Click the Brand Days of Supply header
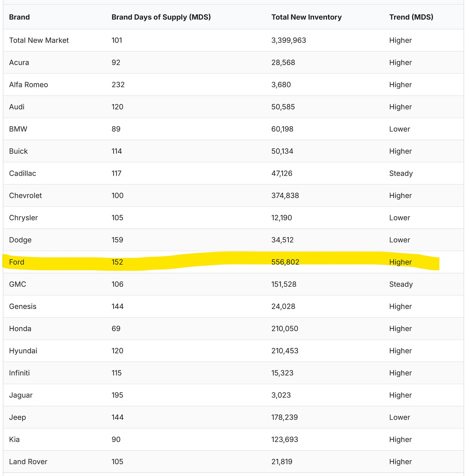 click(x=161, y=17)
